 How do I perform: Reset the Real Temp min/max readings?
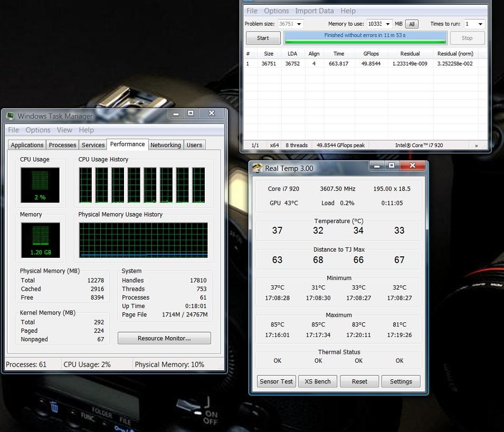coord(359,381)
